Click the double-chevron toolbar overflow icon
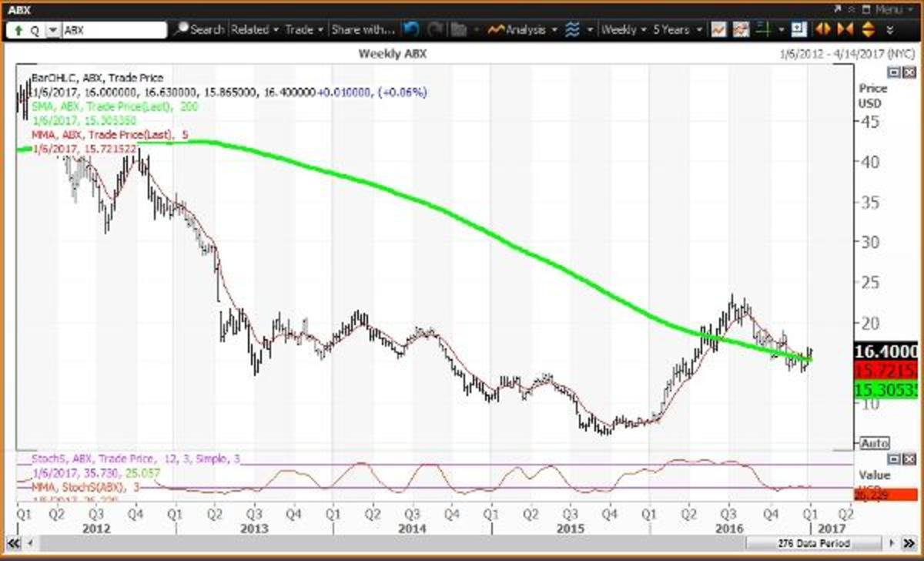 click(891, 30)
